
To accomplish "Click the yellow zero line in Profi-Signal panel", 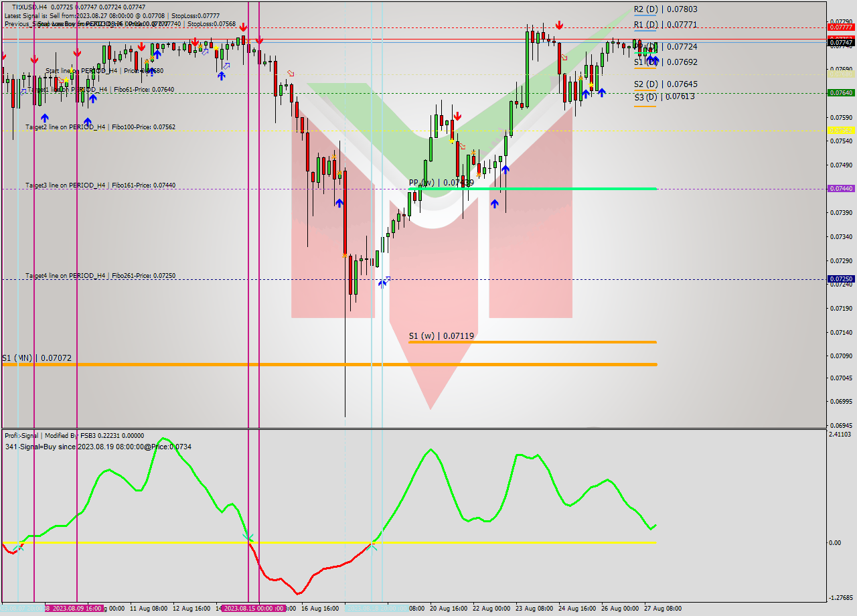I will [x=329, y=542].
